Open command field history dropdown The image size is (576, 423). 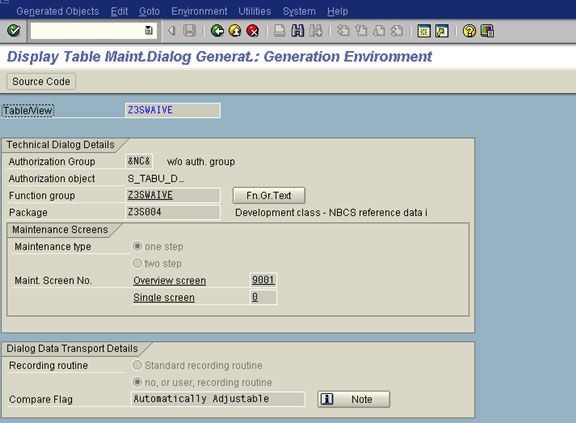pyautogui.click(x=149, y=30)
